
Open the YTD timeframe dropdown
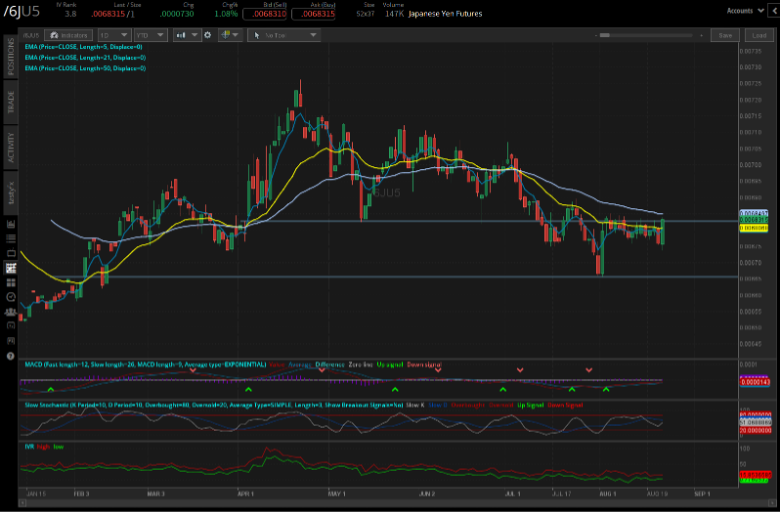(x=153, y=35)
